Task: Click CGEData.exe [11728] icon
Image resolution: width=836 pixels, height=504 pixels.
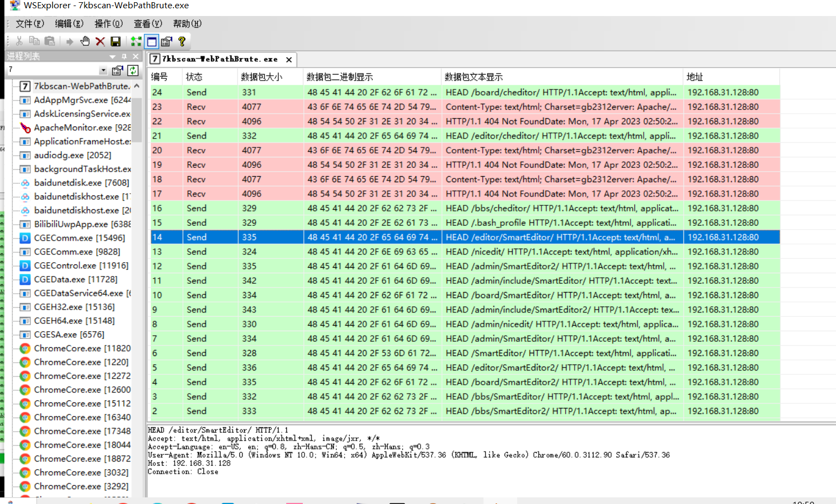Action: 25,279
